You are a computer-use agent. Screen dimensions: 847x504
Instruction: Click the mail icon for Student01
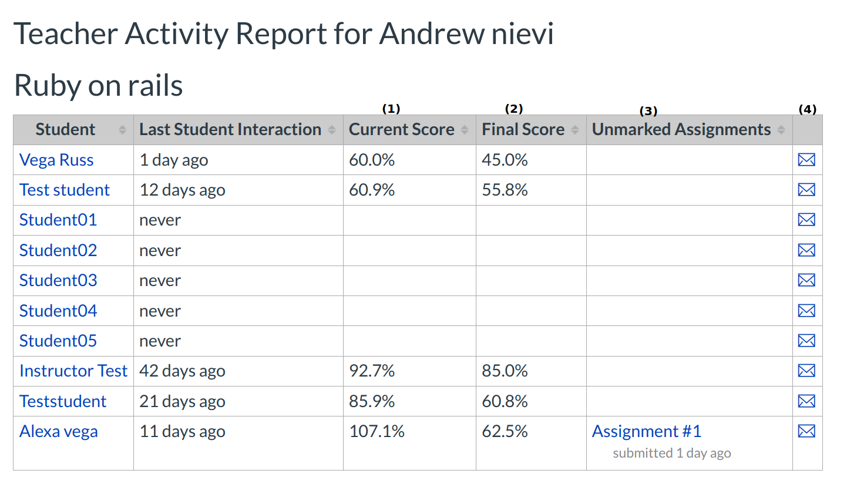806,220
